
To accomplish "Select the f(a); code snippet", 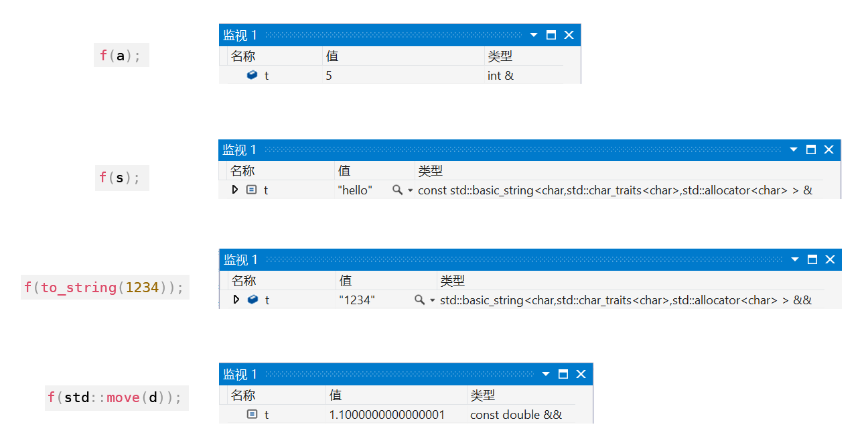I will pos(121,54).
